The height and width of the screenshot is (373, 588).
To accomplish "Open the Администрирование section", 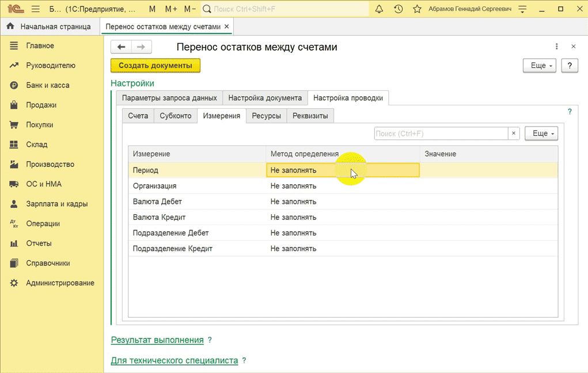I will pyautogui.click(x=60, y=283).
